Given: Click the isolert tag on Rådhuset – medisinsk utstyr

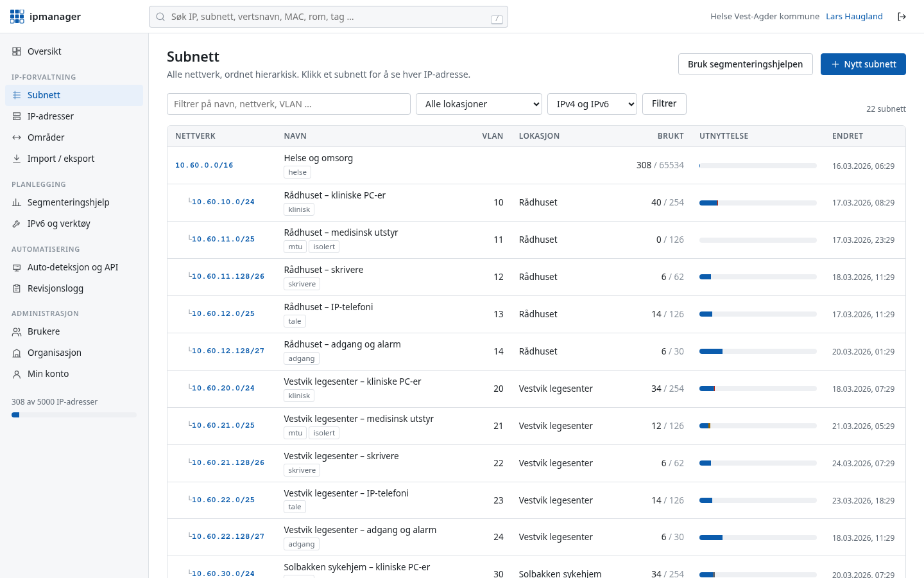Looking at the screenshot, I should [324, 247].
